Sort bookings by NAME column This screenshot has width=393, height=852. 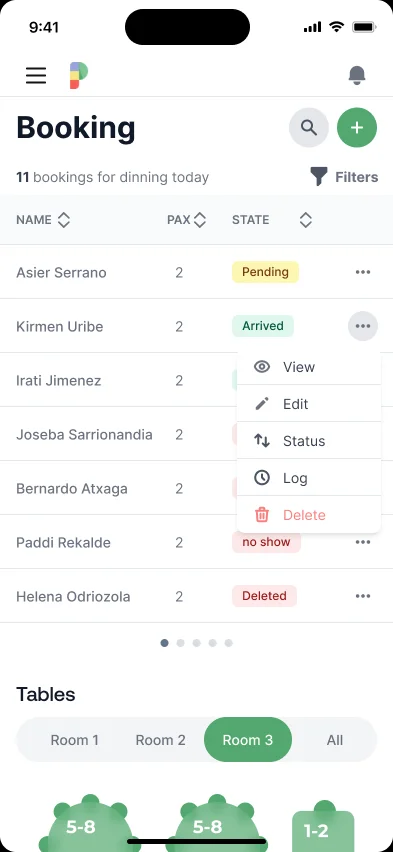click(43, 220)
